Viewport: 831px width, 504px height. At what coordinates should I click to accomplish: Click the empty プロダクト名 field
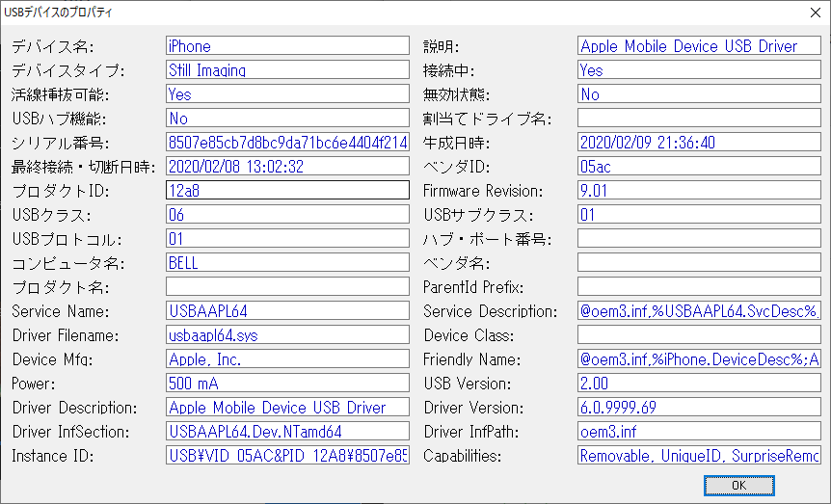pos(287,287)
